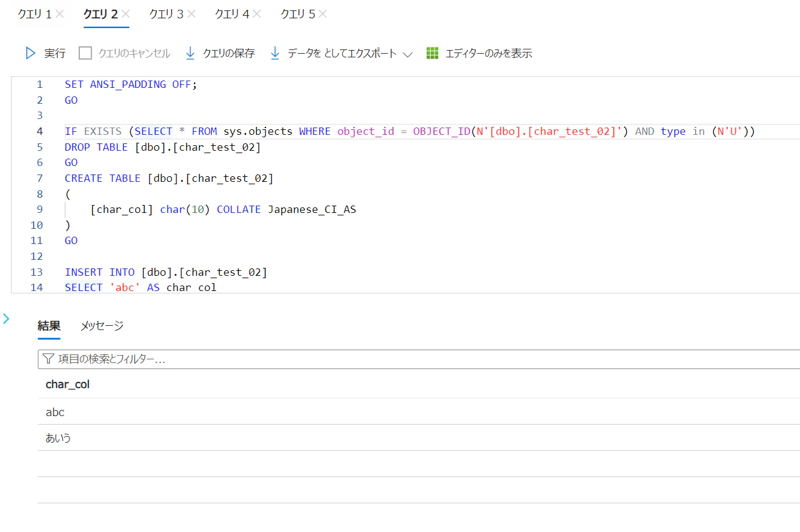Close the クエリ 5 tab
800x532 pixels.
(323, 13)
